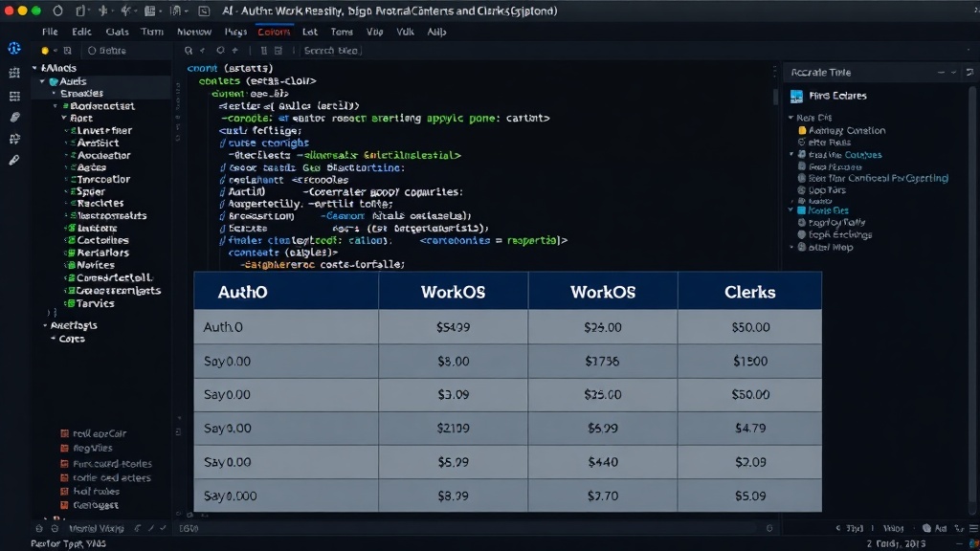Click the first lock icon in the bottom-left status bar
980x551 pixels.
tap(39, 528)
